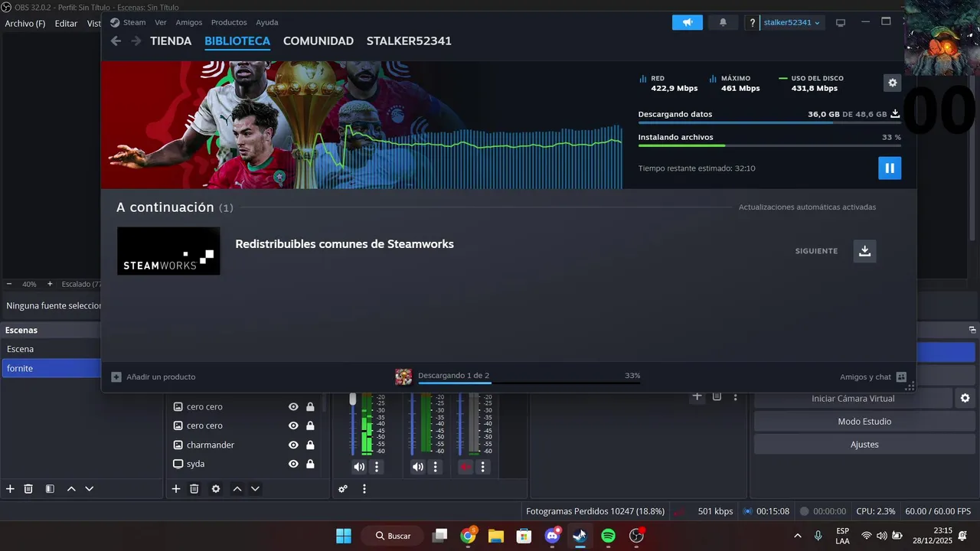The width and height of the screenshot is (980, 551).
Task: Unlock the first cero cero source
Action: [x=310, y=406]
